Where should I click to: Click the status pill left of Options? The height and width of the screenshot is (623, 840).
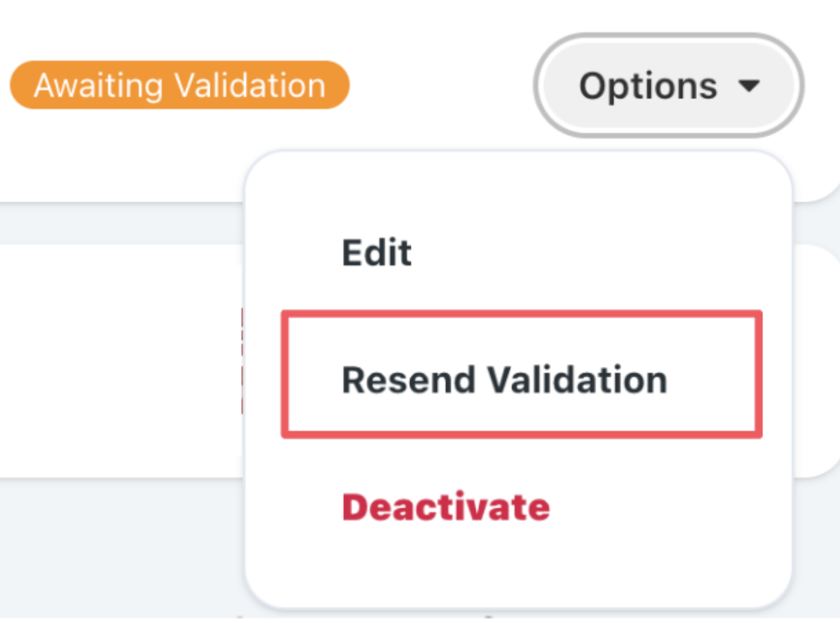[x=179, y=85]
